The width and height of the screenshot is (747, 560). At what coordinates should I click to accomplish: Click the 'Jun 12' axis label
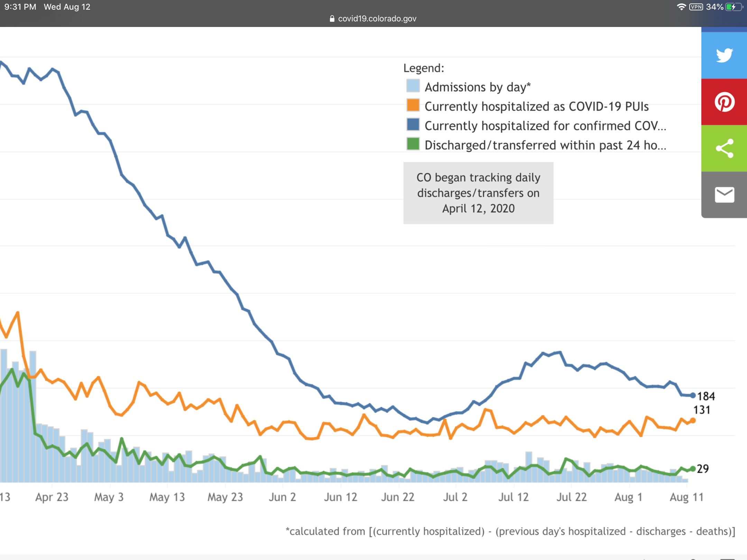pos(341,497)
